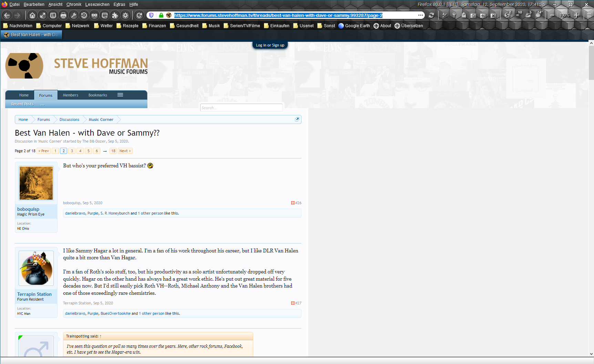Zoom in with the plus button
Image resolution: width=594 pixels, height=364 pixels.
[576, 15]
